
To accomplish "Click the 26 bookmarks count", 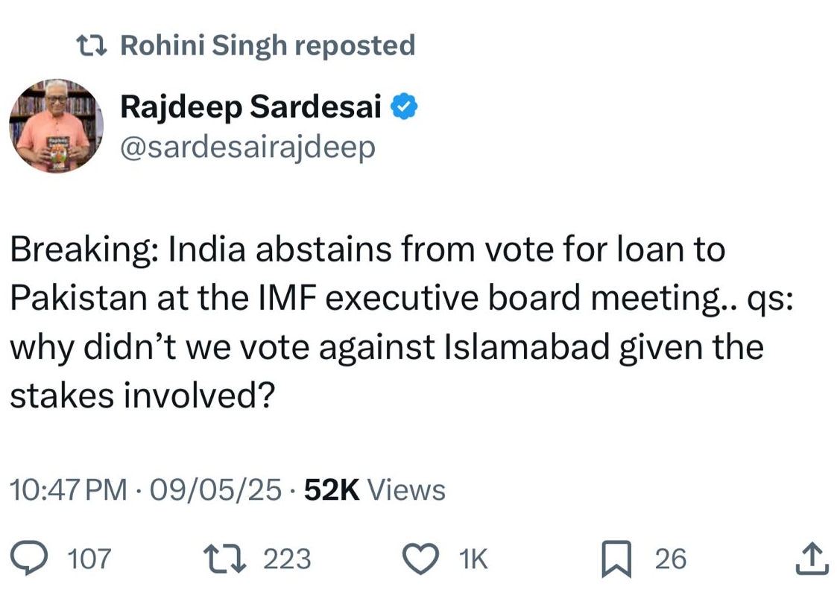I will click(671, 559).
